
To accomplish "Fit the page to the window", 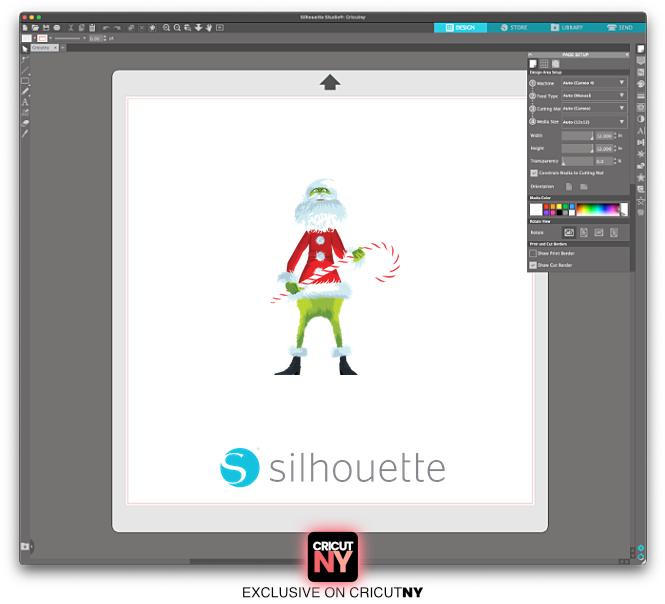I will pyautogui.click(x=220, y=28).
